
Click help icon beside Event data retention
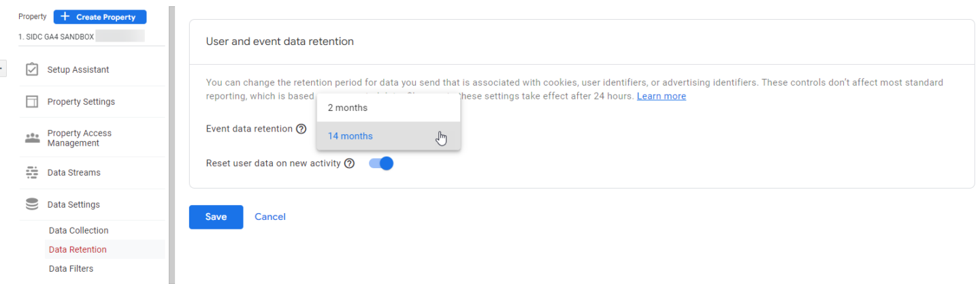pos(301,129)
